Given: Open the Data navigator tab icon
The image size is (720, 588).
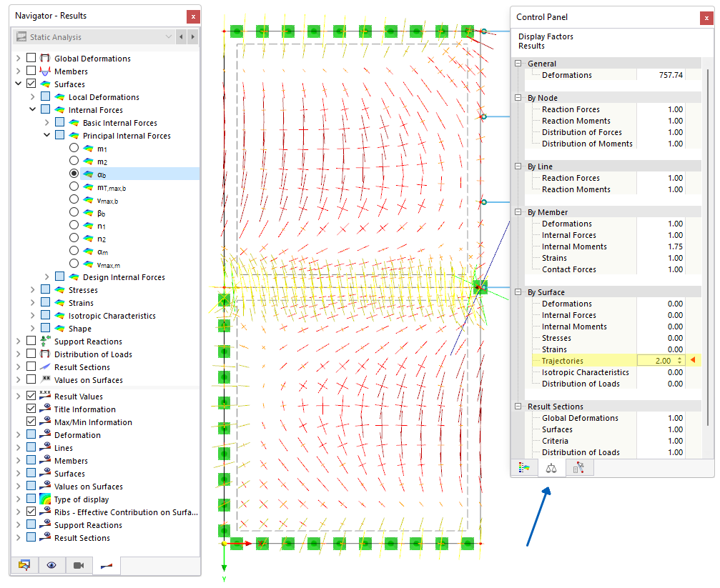Looking at the screenshot, I should click(x=24, y=565).
